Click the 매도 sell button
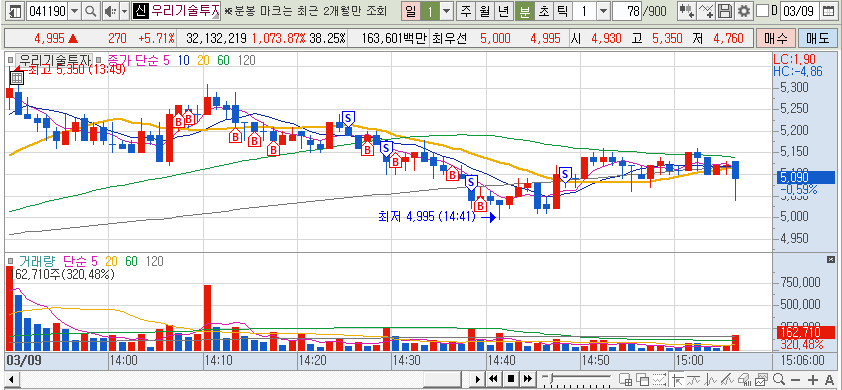842x390 pixels. (x=817, y=38)
